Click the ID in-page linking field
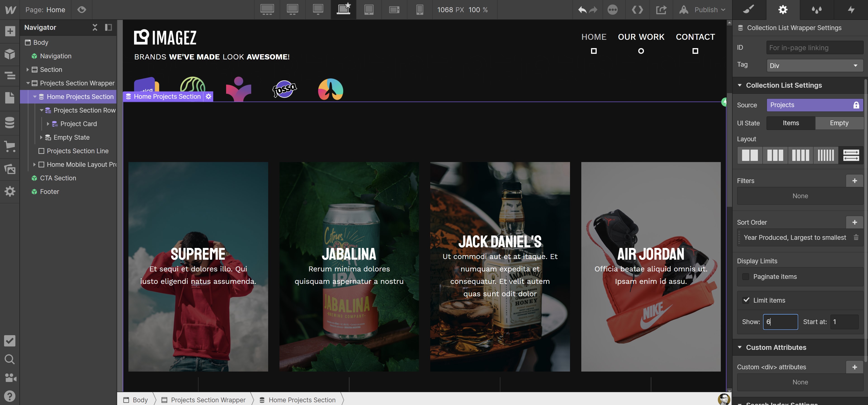Image resolution: width=868 pixels, height=405 pixels. (814, 47)
